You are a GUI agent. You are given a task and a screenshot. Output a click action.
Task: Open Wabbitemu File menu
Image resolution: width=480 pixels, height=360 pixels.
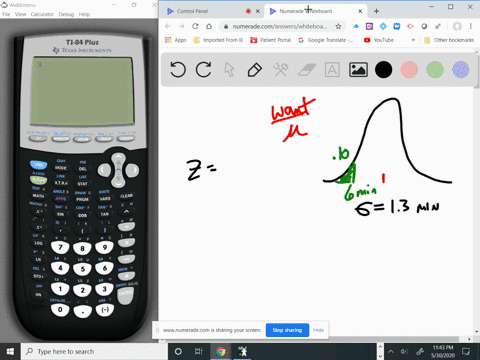(x=6, y=14)
